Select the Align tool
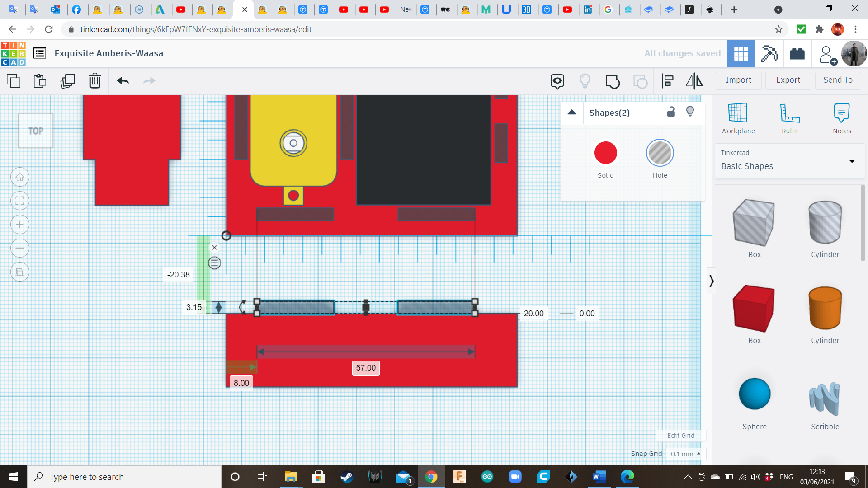The height and width of the screenshot is (488, 868). tap(667, 81)
